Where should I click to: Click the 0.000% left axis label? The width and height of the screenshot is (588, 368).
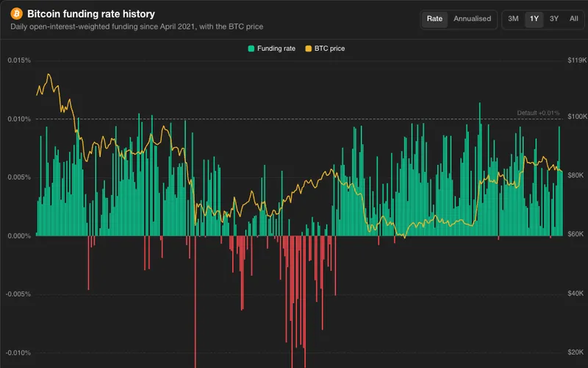coord(19,236)
